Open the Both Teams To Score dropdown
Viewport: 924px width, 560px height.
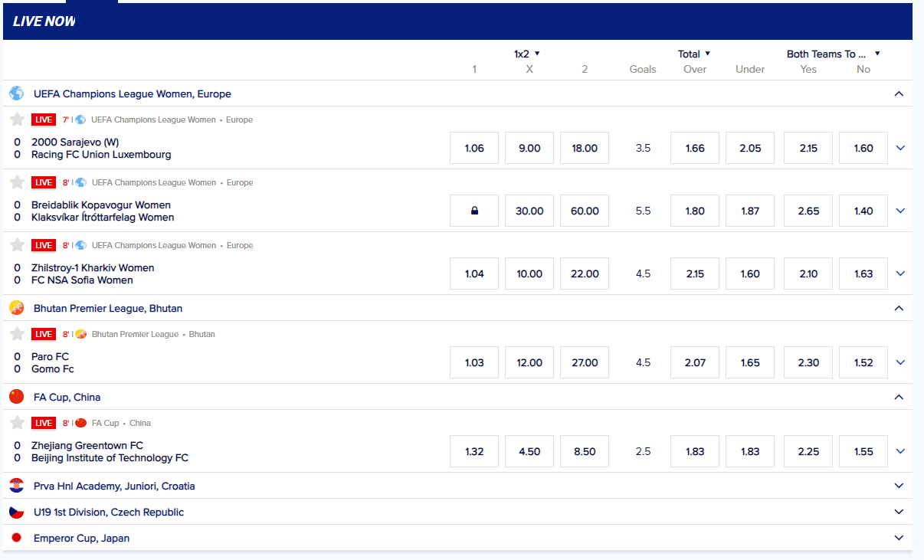(834, 54)
